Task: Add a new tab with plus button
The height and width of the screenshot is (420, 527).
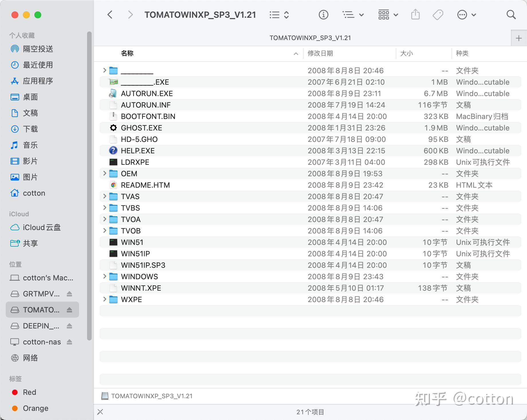Action: point(519,38)
